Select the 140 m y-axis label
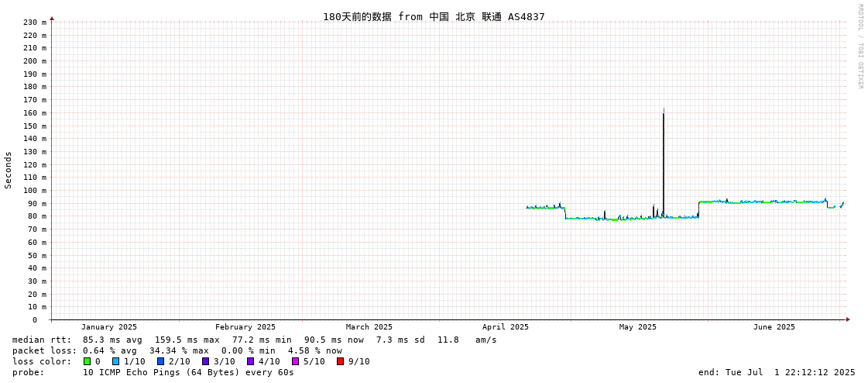The height and width of the screenshot is (383, 868). pyautogui.click(x=35, y=139)
